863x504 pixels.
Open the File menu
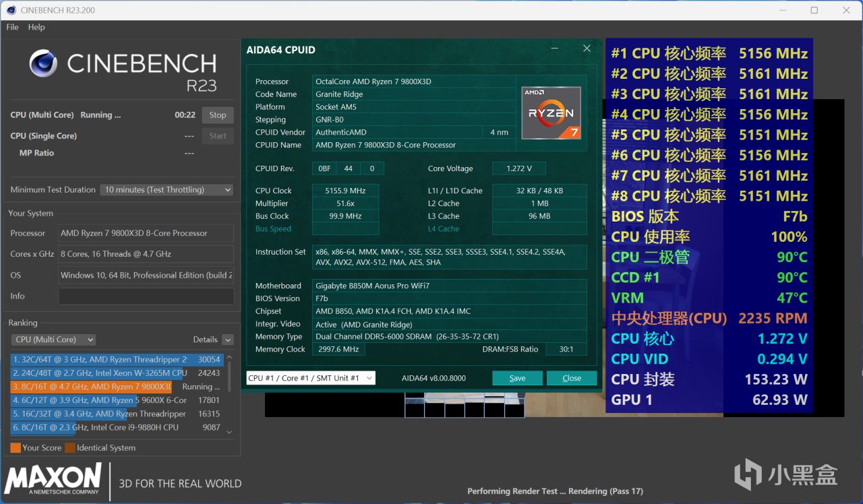click(12, 27)
